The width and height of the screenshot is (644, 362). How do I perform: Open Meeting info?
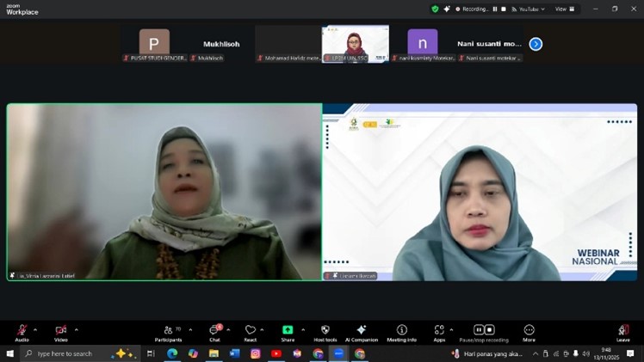point(401,331)
